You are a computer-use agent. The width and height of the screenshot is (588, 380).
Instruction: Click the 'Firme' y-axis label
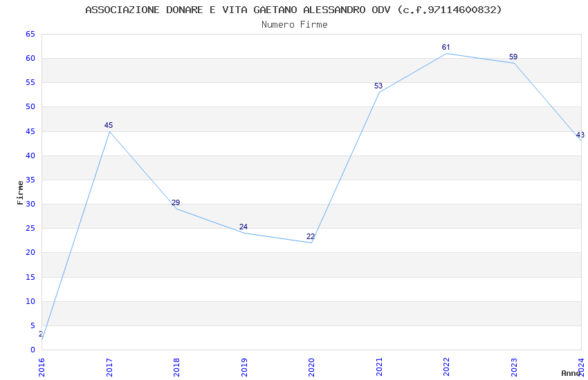[20, 193]
